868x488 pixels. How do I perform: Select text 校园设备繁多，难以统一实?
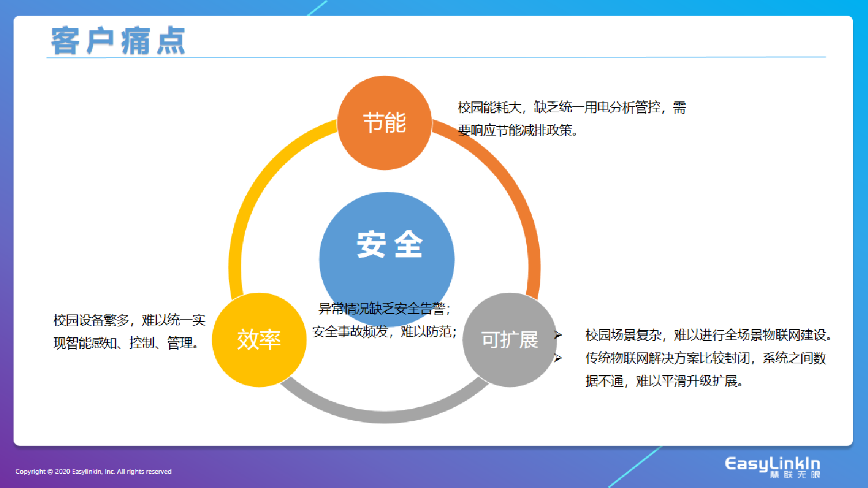pyautogui.click(x=129, y=320)
